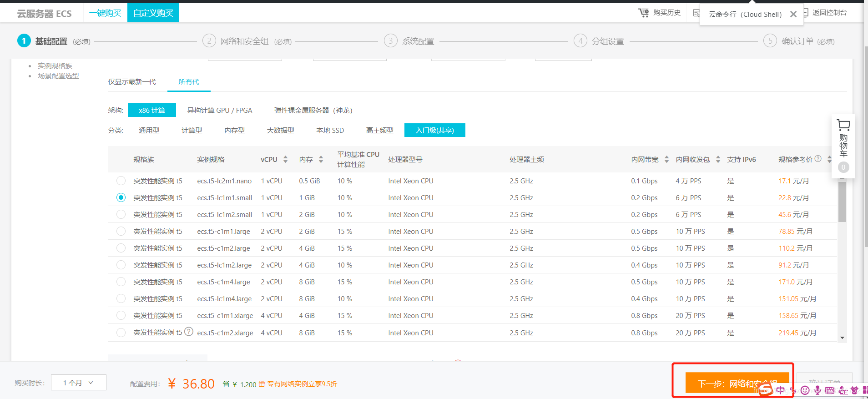Click 下一步：网络和安全组 orange button
868x399 pixels.
(737, 383)
